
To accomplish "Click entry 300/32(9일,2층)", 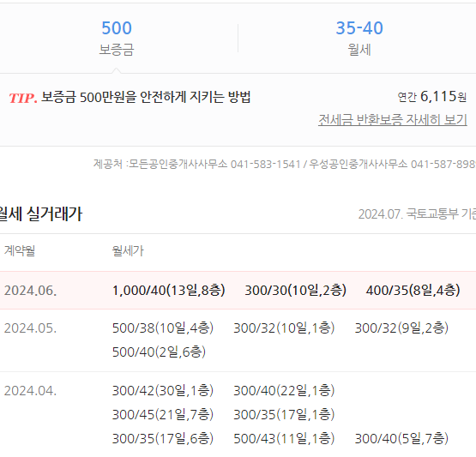I will pos(402,328).
